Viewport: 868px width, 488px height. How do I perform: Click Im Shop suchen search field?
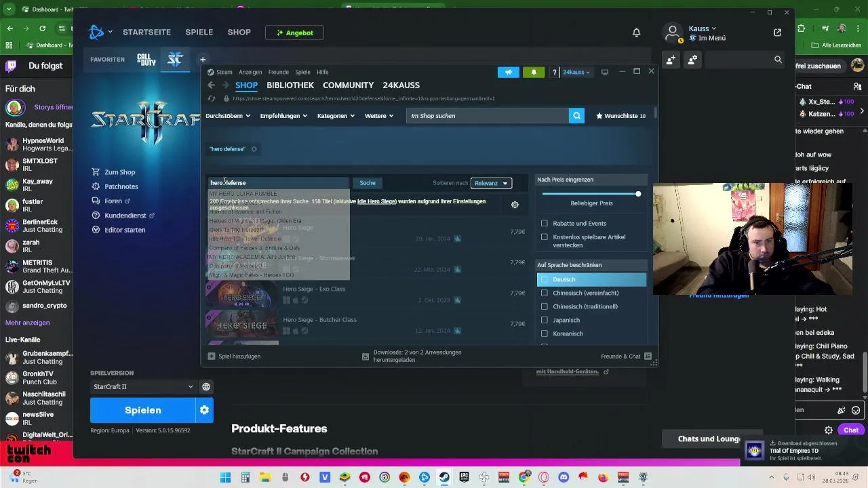[488, 116]
